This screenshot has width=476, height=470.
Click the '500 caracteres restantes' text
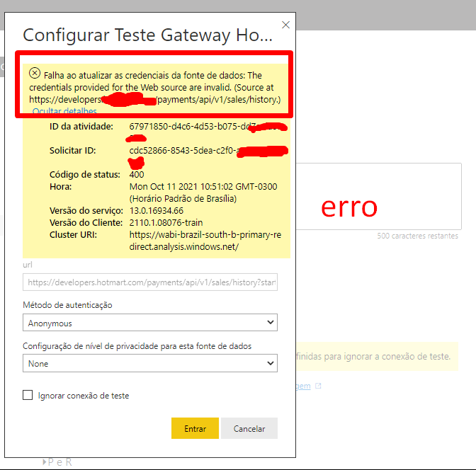click(x=417, y=236)
